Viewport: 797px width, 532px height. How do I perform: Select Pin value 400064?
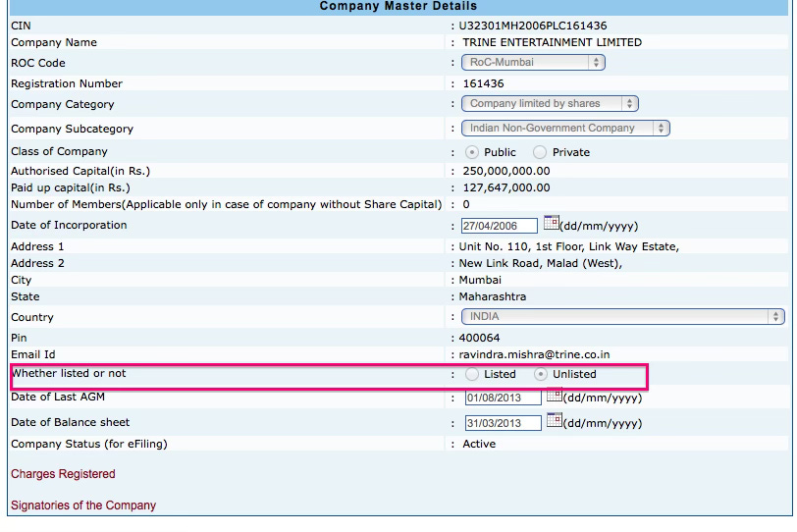click(479, 338)
